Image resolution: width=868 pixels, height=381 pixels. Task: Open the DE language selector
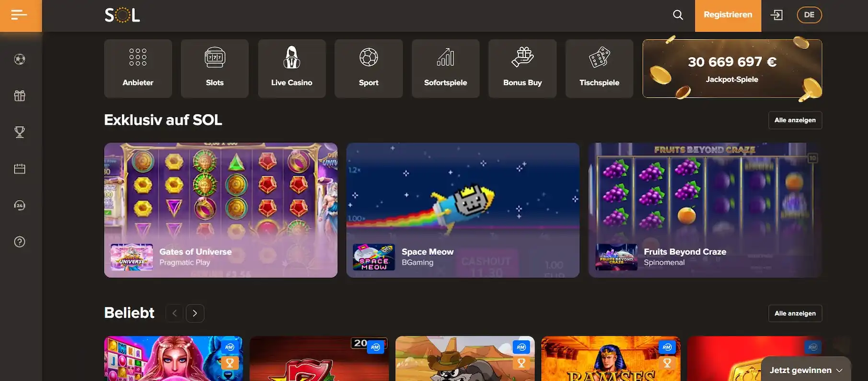coord(809,15)
